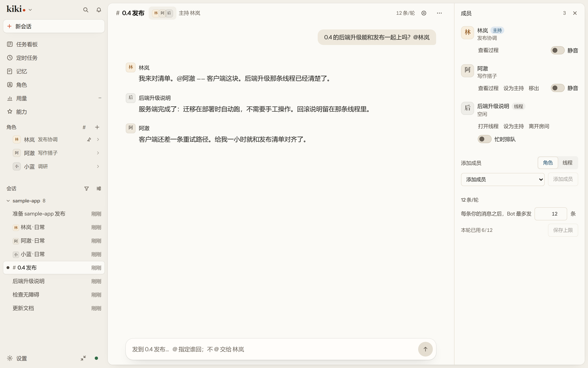Click the send arrow button
This screenshot has width=588, height=368.
point(425,349)
